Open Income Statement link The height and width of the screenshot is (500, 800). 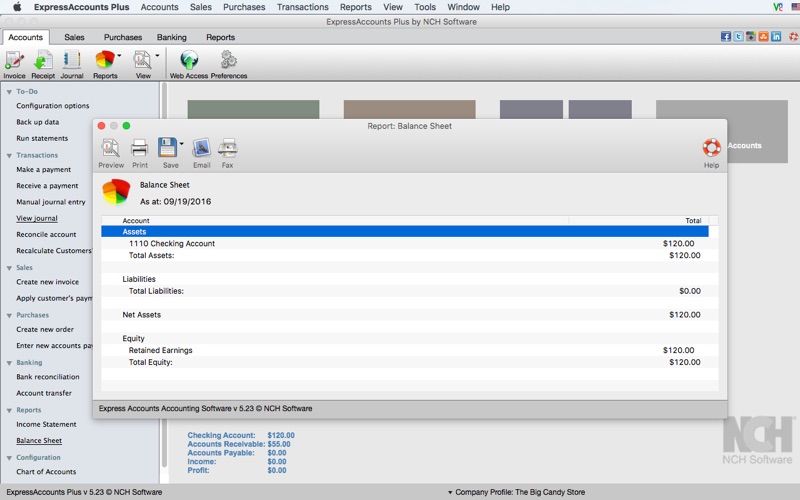point(46,424)
